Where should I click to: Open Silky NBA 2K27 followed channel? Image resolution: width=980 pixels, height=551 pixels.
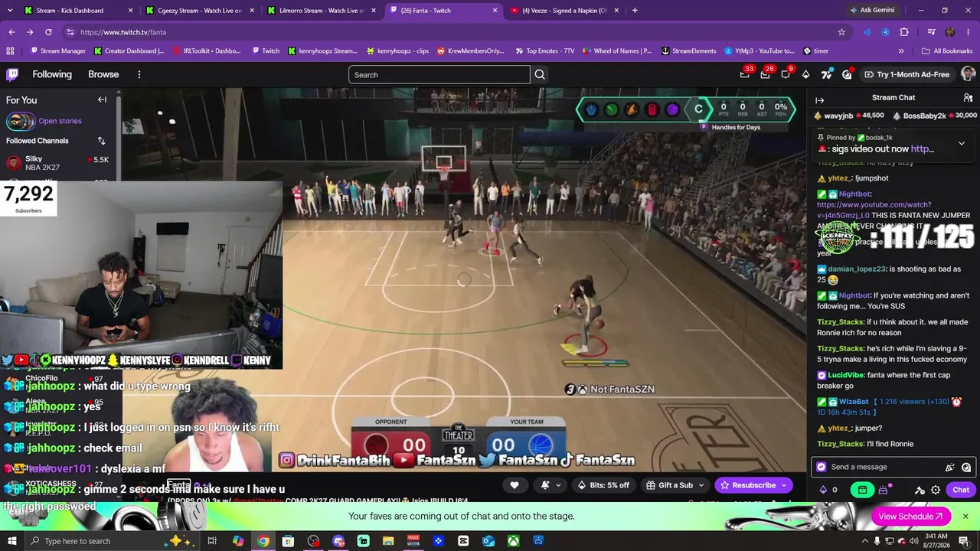pos(58,163)
